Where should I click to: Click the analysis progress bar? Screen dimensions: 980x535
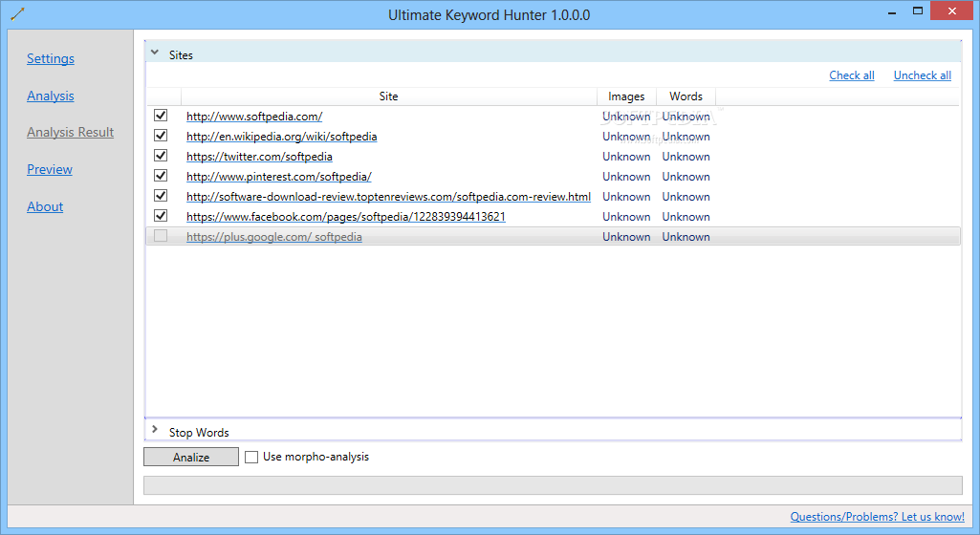(x=553, y=485)
